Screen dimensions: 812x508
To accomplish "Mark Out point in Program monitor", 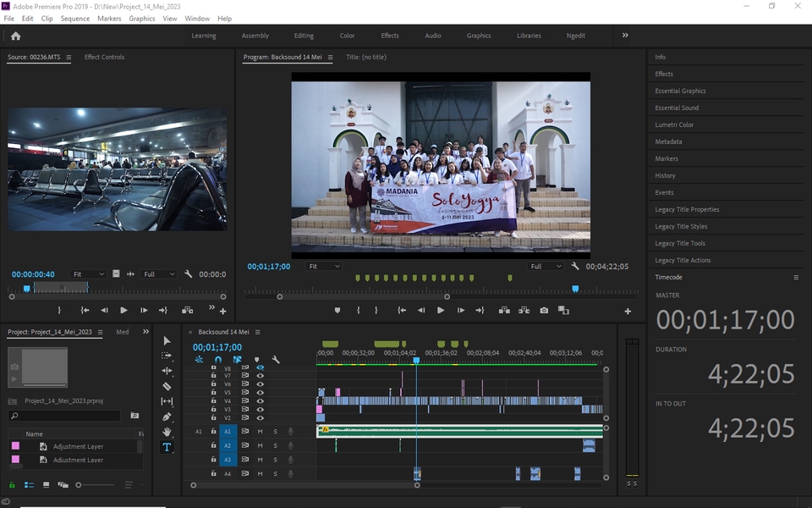I will tap(376, 311).
